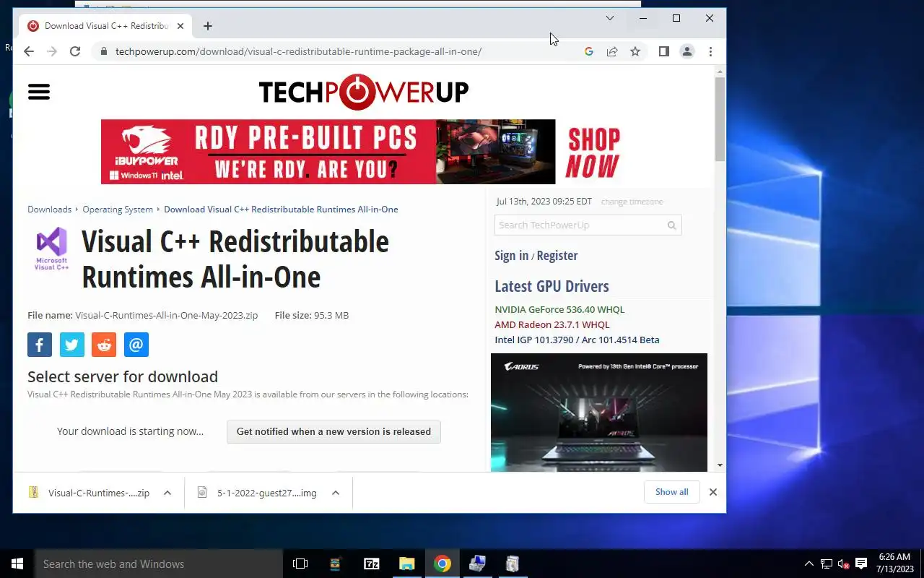
Task: Click Chrome icon on taskbar
Action: [x=443, y=564]
